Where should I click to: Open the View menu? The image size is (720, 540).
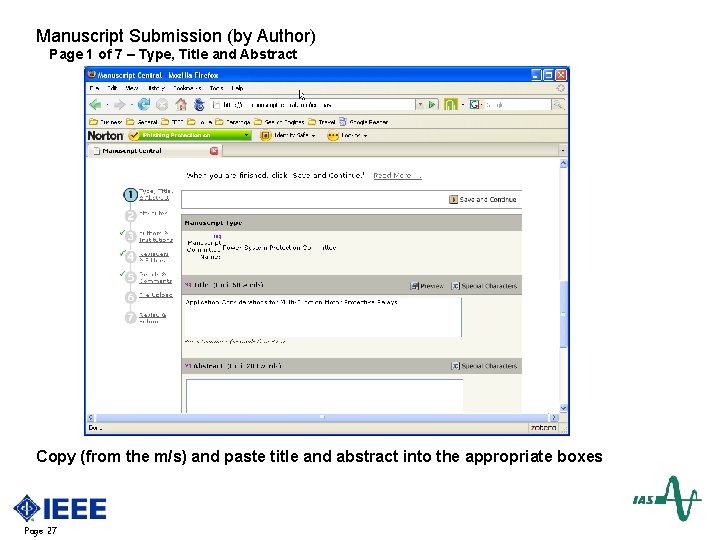tap(132, 88)
